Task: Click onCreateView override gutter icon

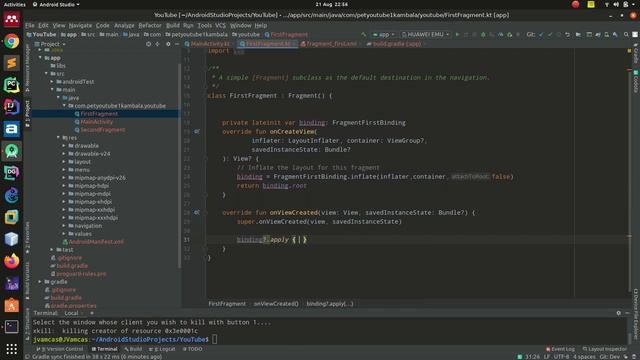Action: (197, 131)
